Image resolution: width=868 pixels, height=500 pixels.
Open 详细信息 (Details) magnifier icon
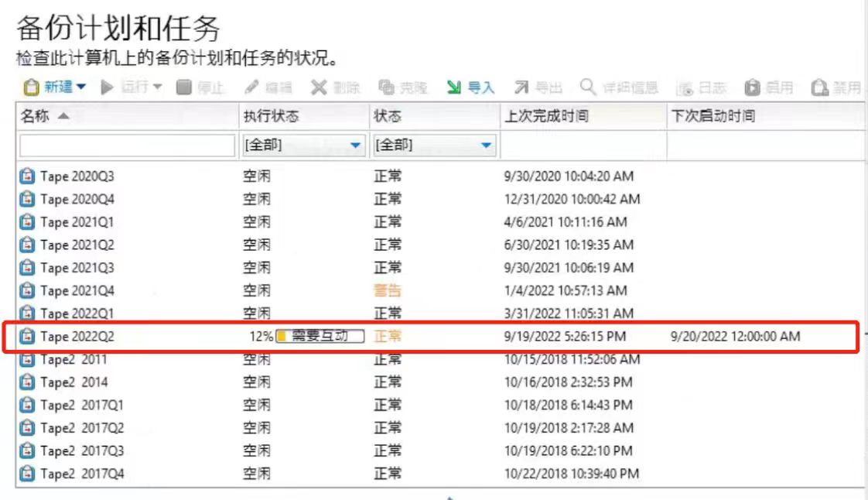point(587,87)
